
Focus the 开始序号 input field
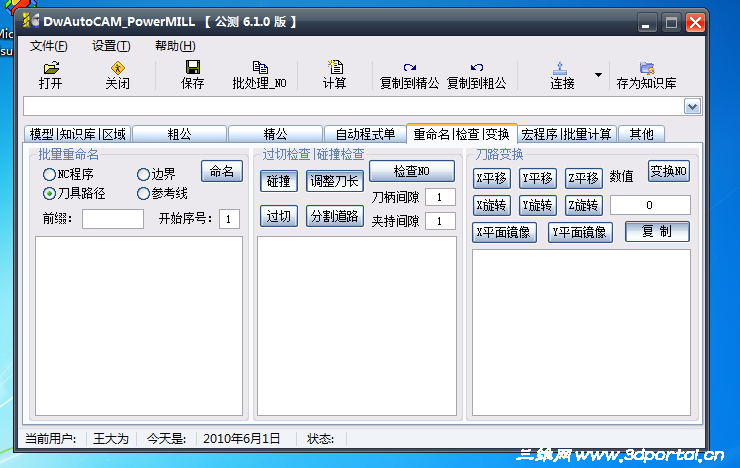coord(229,219)
